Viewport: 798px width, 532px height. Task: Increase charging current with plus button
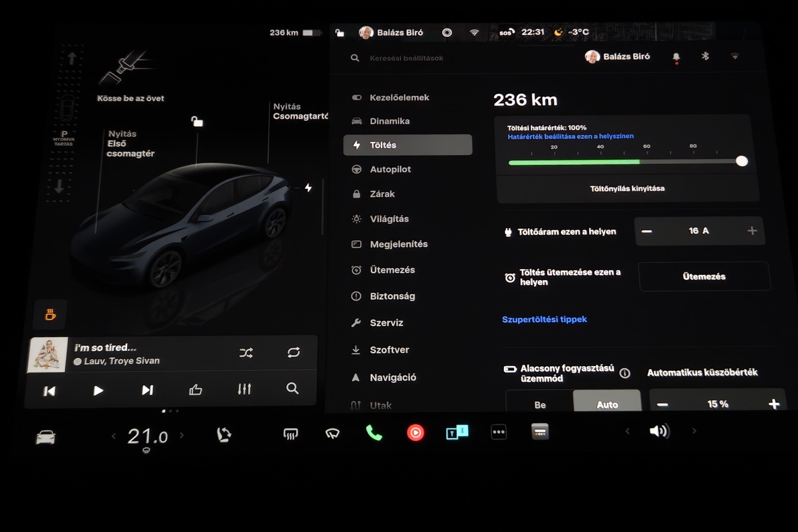(752, 231)
